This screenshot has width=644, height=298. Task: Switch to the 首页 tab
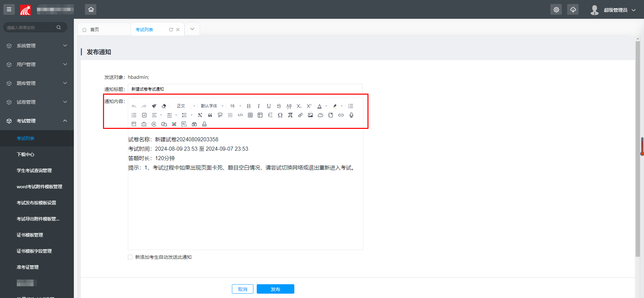(x=95, y=30)
